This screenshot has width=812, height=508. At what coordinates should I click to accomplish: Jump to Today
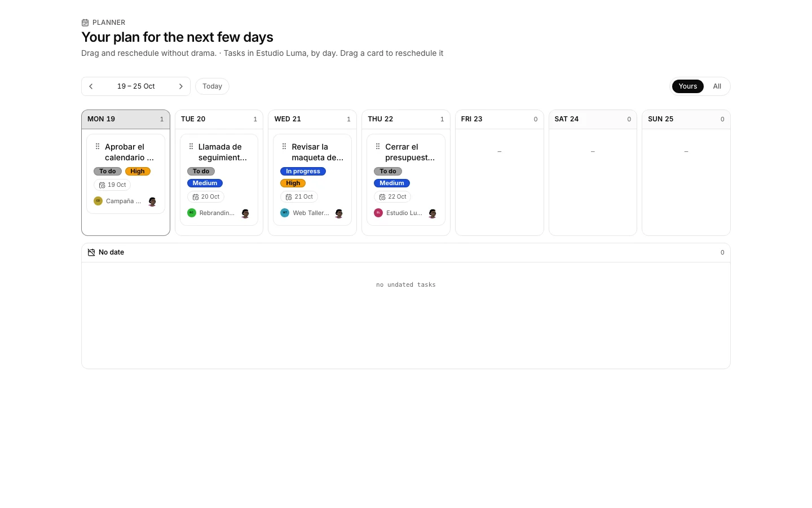tap(212, 86)
